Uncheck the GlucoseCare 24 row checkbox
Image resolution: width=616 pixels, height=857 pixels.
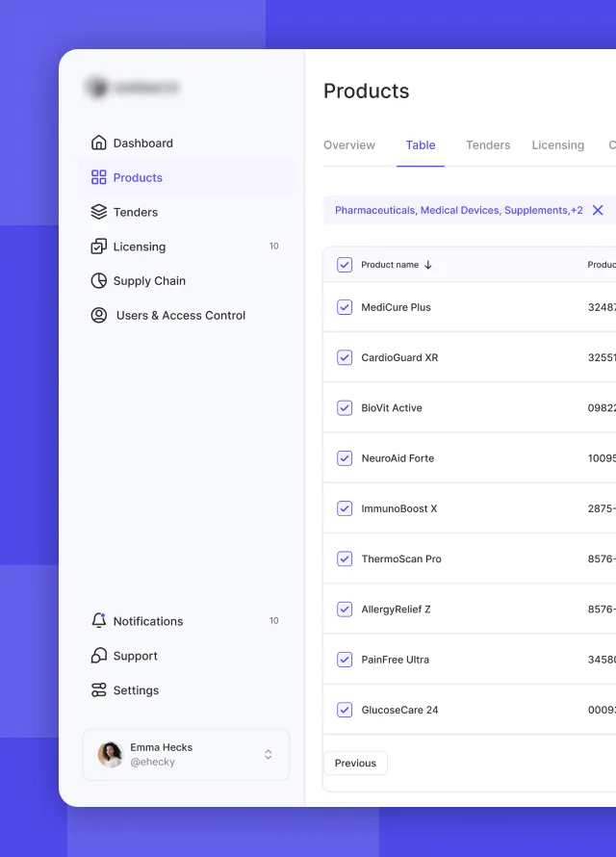pos(345,710)
